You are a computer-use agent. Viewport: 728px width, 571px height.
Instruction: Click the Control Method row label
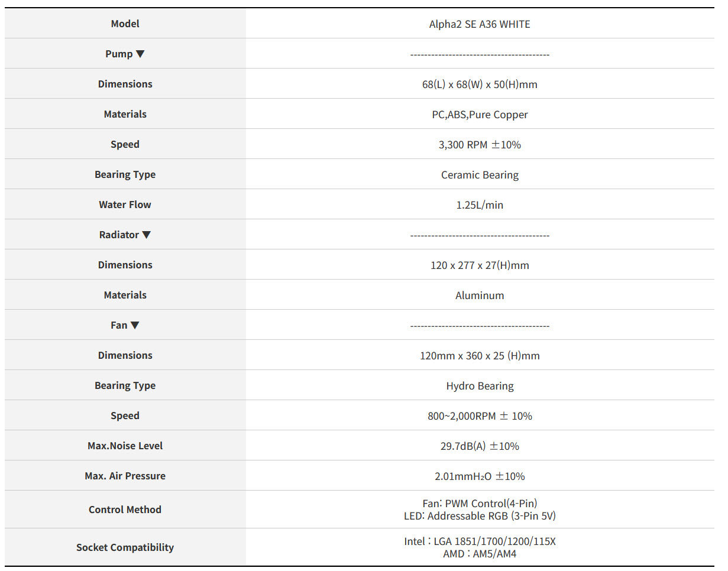pos(125,510)
